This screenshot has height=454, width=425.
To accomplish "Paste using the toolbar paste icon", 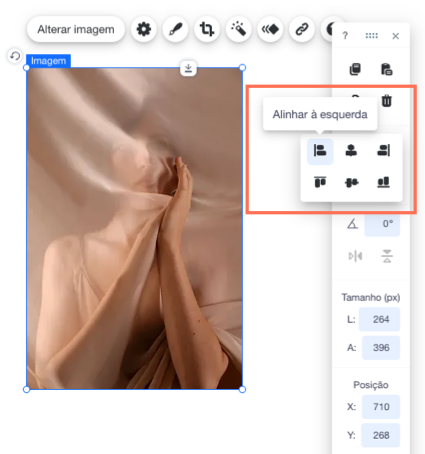I will (x=387, y=69).
